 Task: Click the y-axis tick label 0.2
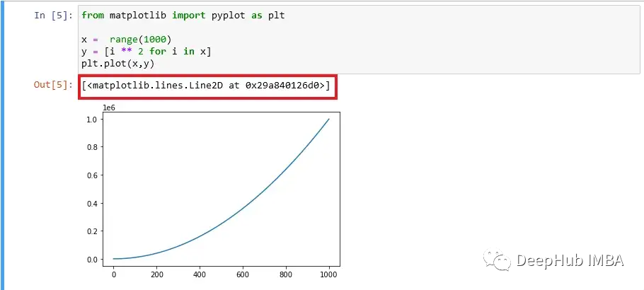pos(93,231)
